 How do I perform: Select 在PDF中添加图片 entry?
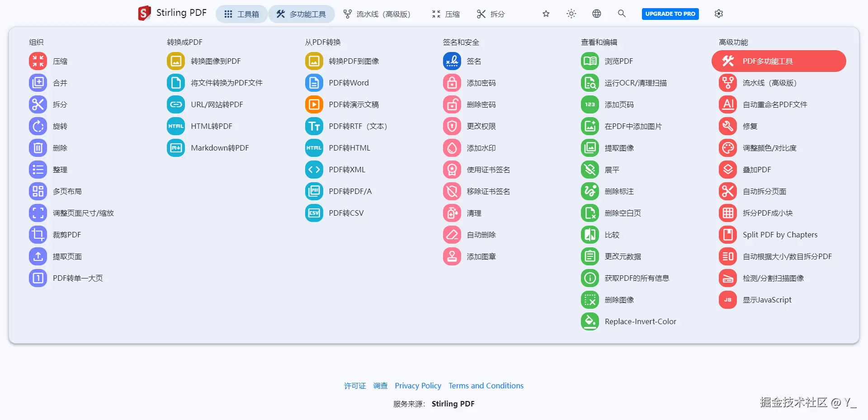click(x=622, y=126)
